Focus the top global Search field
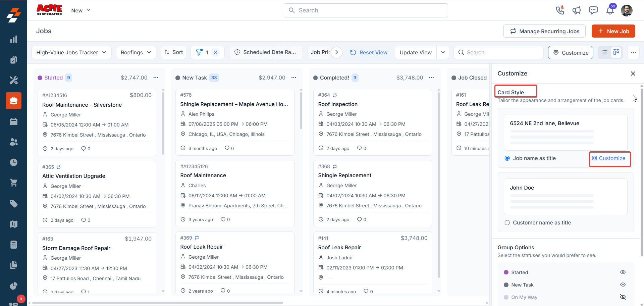Viewport: 644px width, 306px height. (366, 10)
